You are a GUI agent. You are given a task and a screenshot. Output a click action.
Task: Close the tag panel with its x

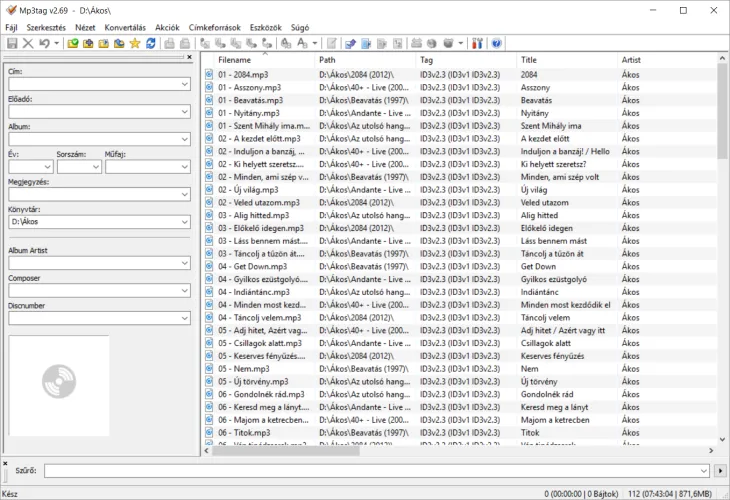189,58
